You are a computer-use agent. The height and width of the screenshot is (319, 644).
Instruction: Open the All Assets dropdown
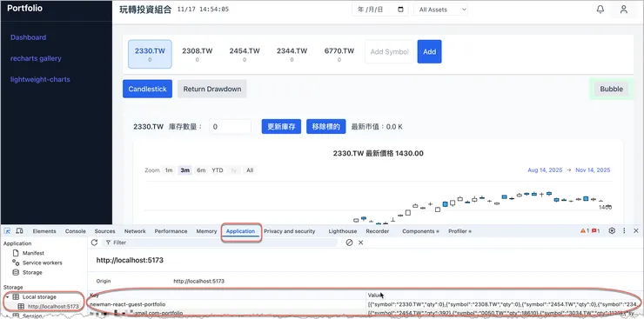[440, 10]
